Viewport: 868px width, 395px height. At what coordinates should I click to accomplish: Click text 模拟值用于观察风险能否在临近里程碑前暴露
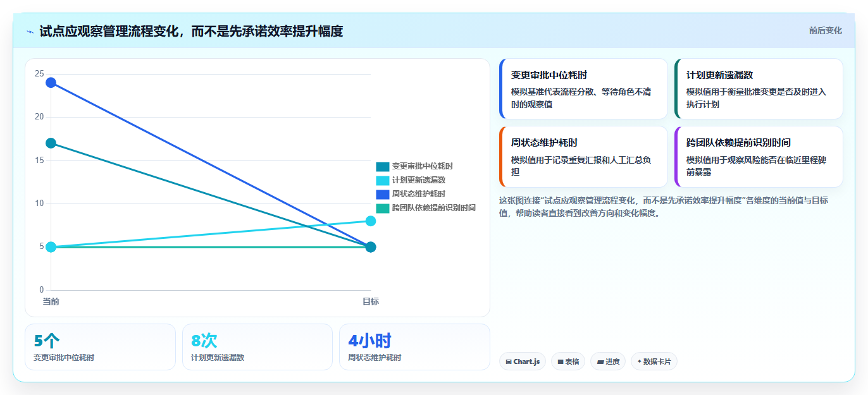click(756, 166)
